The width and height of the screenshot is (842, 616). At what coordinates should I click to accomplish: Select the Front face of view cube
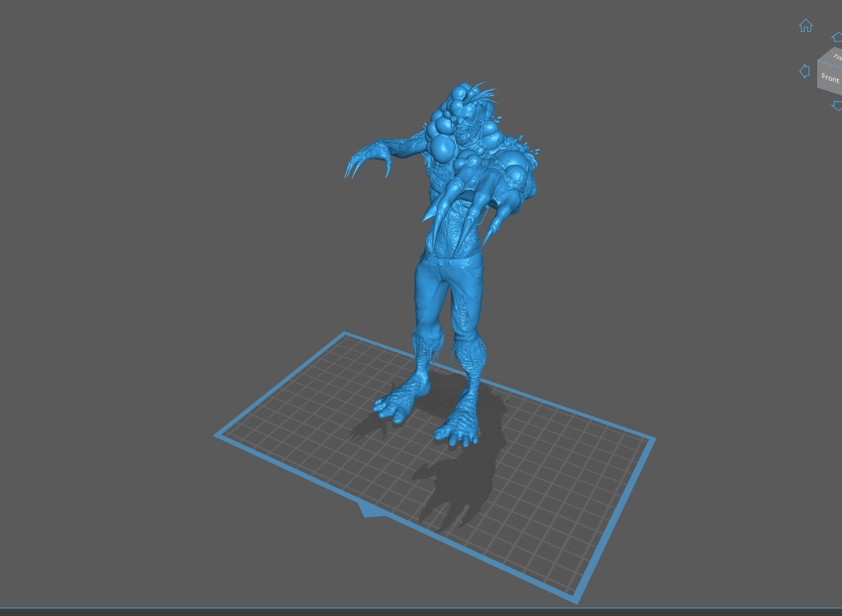click(830, 78)
